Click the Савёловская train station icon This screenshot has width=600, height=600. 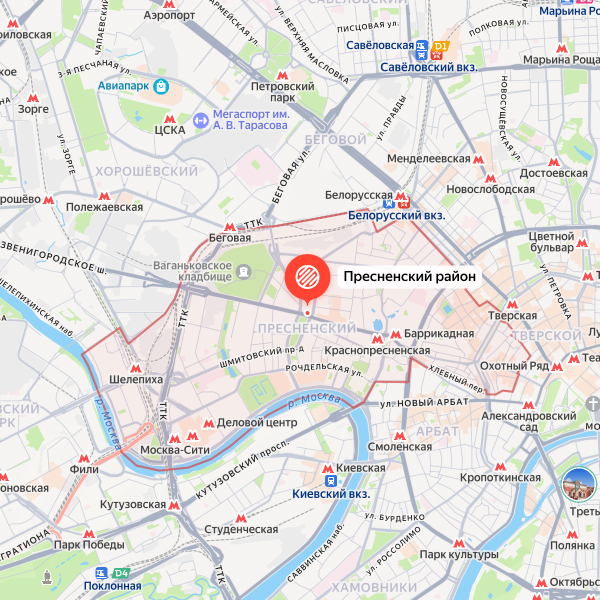pyautogui.click(x=422, y=50)
